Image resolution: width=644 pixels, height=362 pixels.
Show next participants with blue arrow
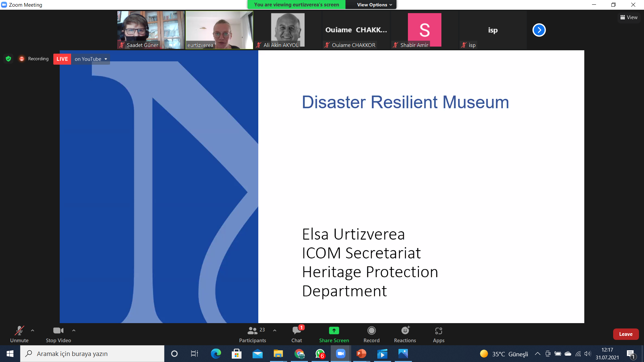(539, 30)
